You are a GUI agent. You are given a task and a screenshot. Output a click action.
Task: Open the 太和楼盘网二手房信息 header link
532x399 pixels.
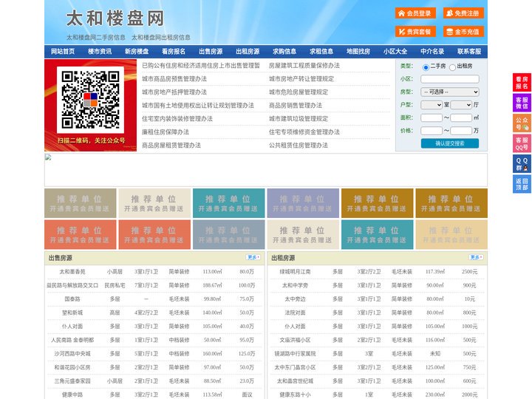coord(96,38)
